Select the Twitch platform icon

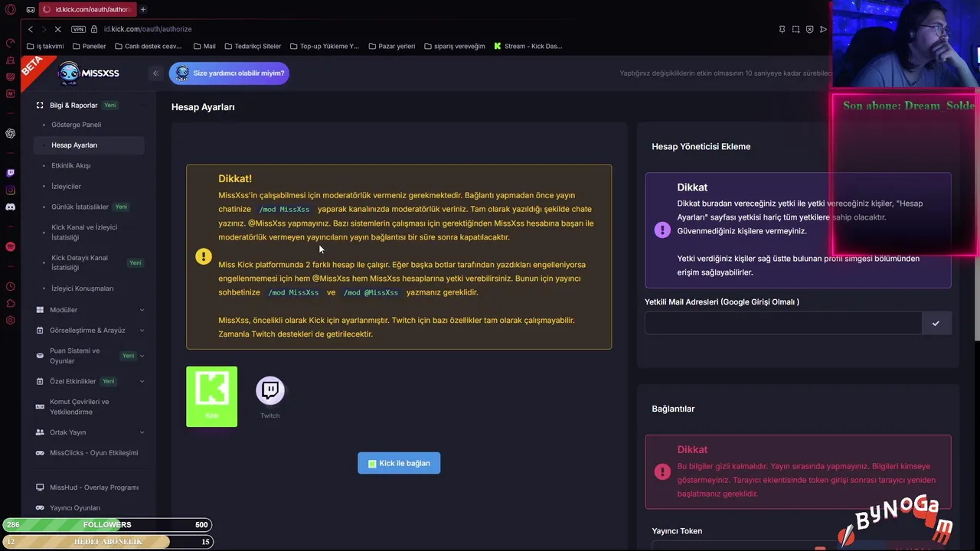tap(269, 391)
